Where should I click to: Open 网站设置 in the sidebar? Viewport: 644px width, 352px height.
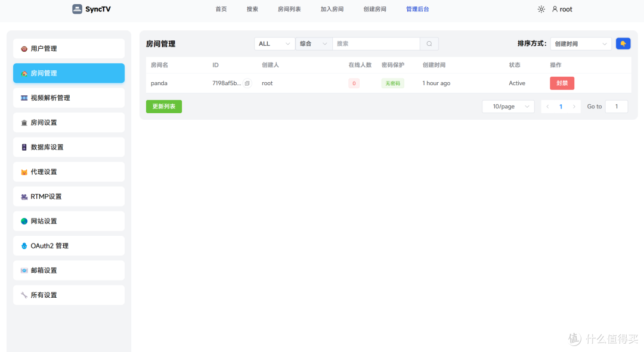click(x=69, y=221)
